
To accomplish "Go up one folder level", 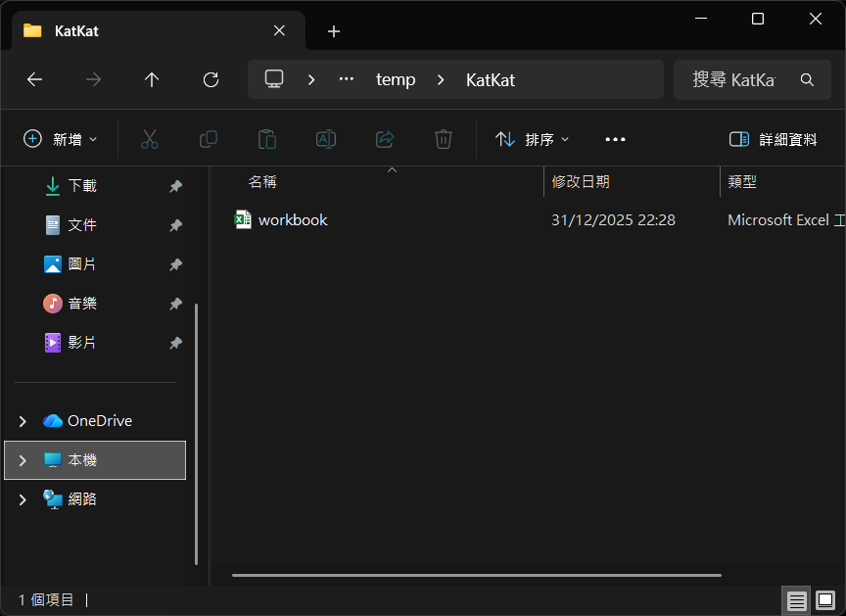I will 152,80.
